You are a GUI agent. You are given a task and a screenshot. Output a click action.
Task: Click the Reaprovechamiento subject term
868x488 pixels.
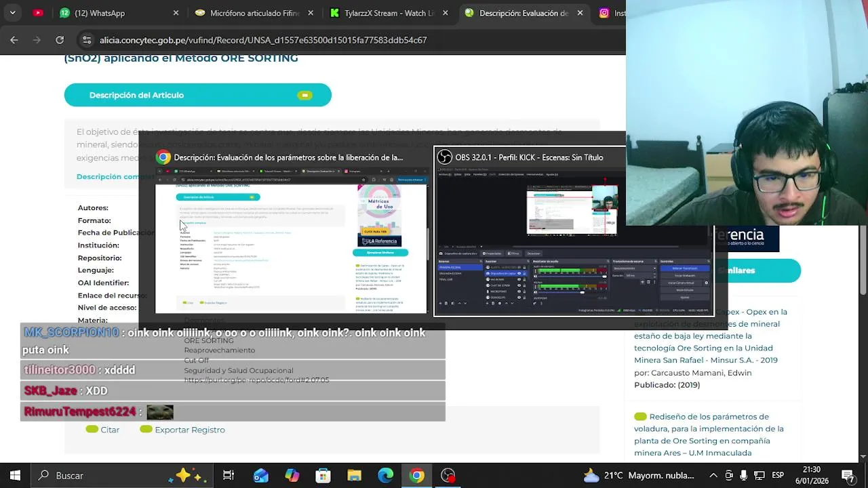pos(220,350)
